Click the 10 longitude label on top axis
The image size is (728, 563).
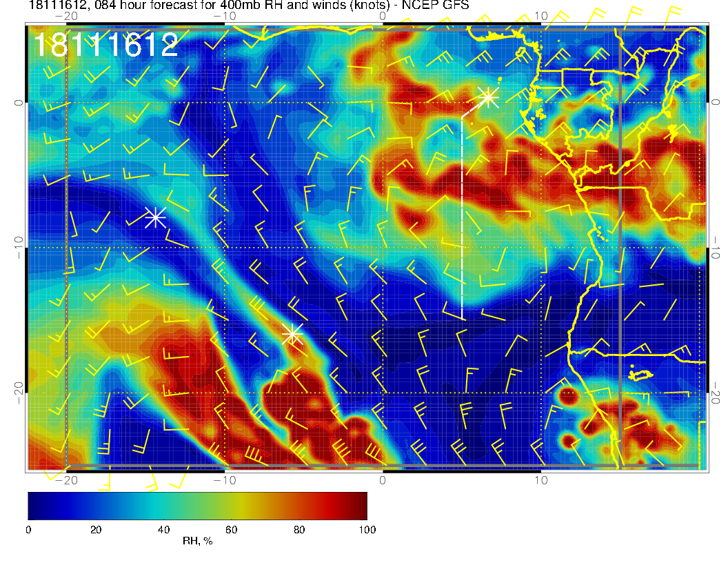(541, 17)
